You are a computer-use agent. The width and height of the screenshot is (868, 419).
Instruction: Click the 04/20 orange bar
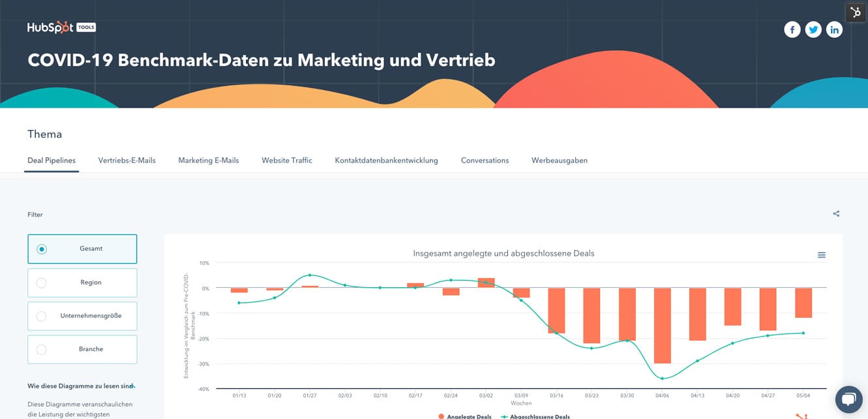(733, 307)
